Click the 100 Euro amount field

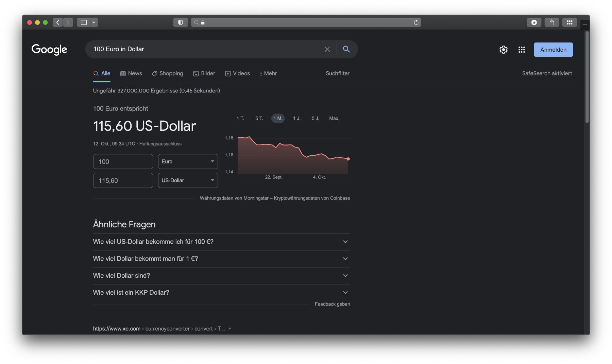click(123, 161)
